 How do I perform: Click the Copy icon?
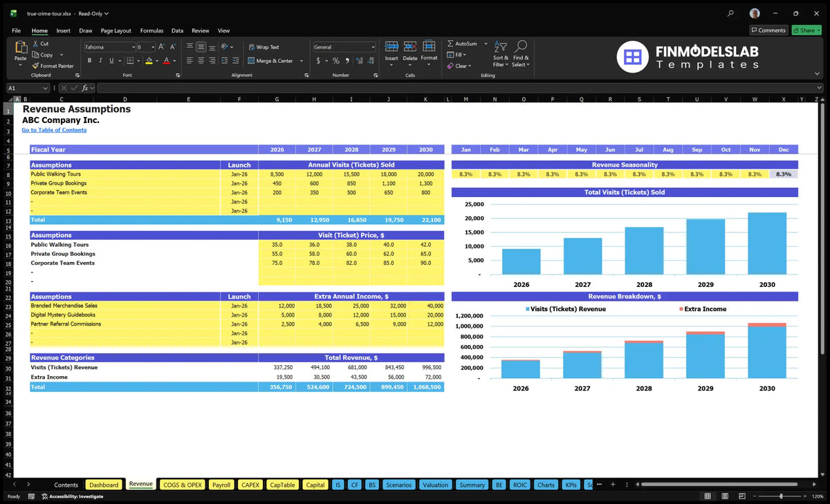click(x=35, y=55)
